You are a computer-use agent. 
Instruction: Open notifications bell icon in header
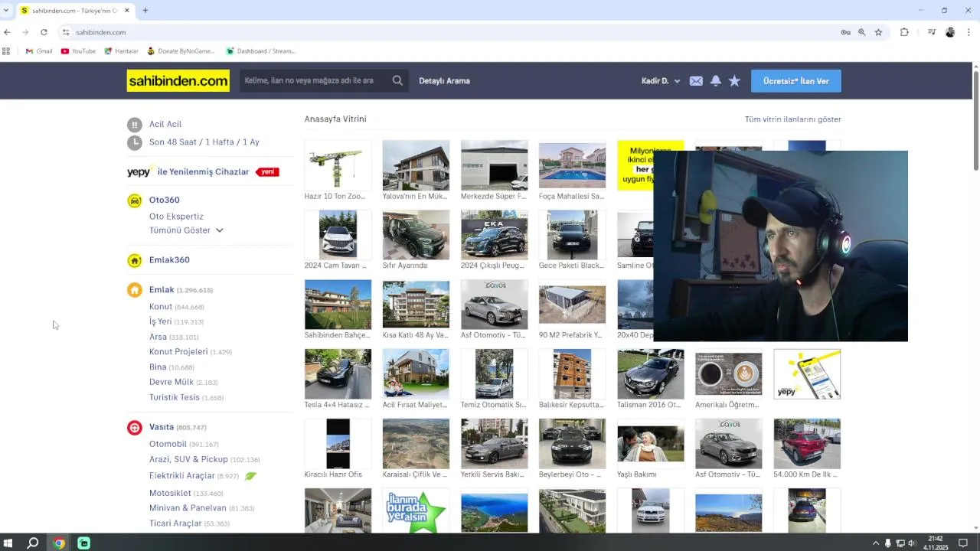716,81
